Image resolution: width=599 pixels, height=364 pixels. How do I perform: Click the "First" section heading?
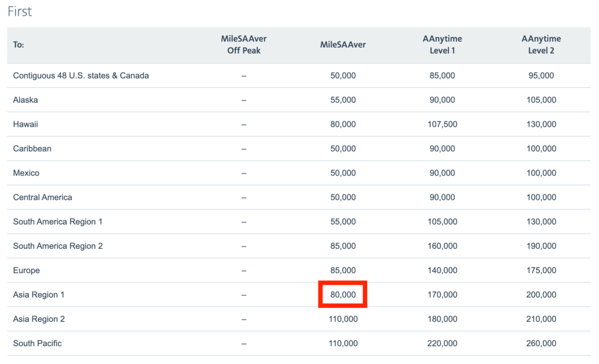(19, 12)
